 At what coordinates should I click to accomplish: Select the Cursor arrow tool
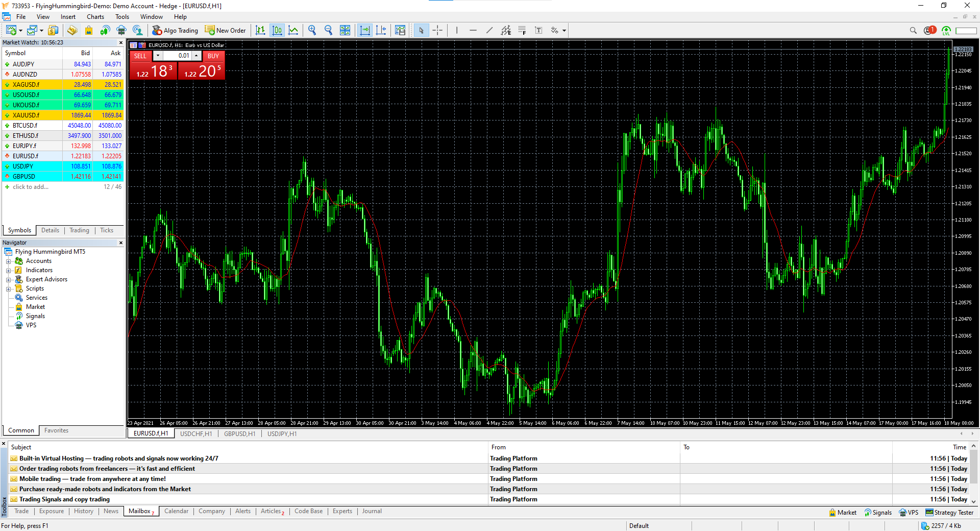point(421,31)
